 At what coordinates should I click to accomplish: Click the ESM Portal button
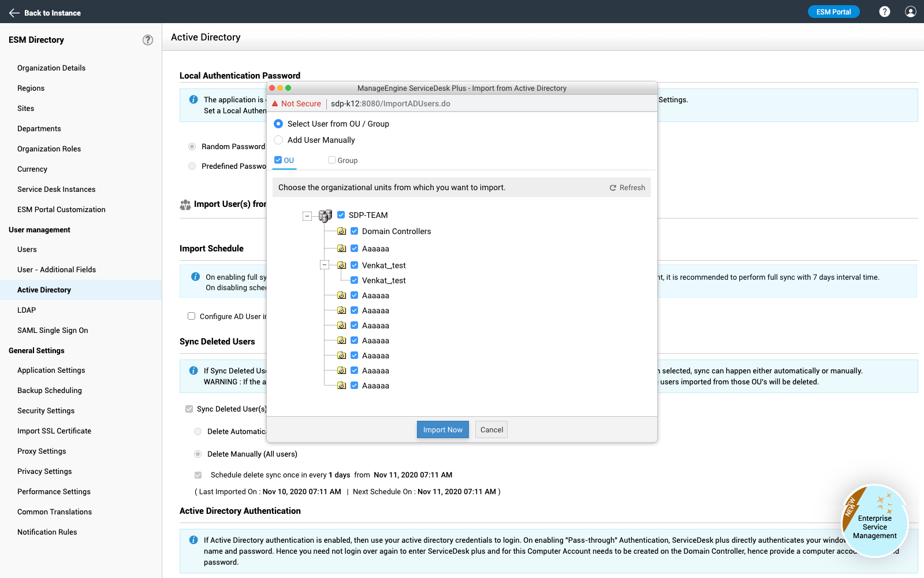(x=833, y=12)
